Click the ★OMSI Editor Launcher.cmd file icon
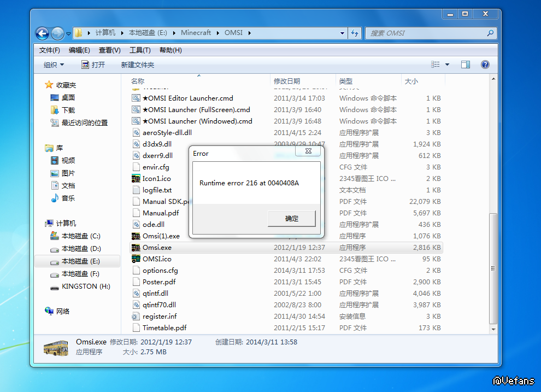 (x=136, y=98)
